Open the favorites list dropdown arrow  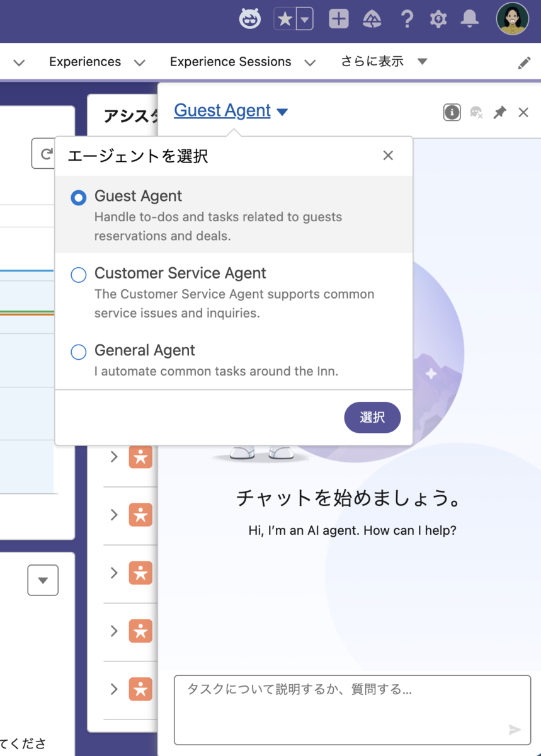pos(305,19)
